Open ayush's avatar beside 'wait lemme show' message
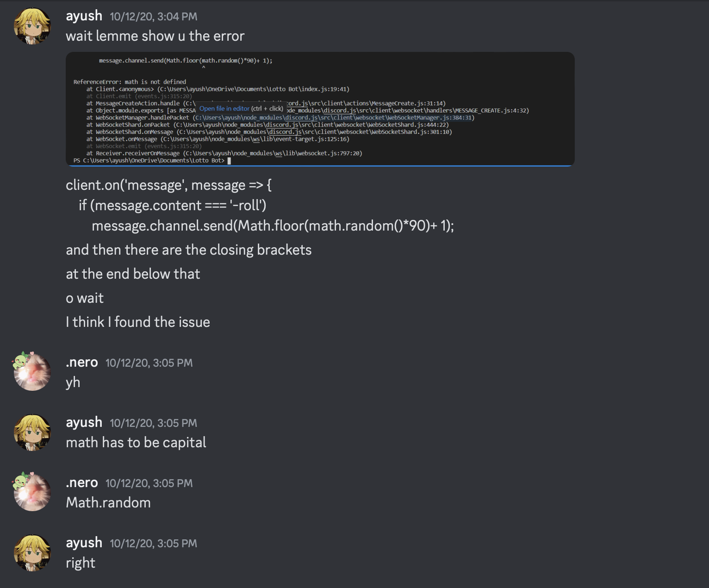 pos(32,26)
